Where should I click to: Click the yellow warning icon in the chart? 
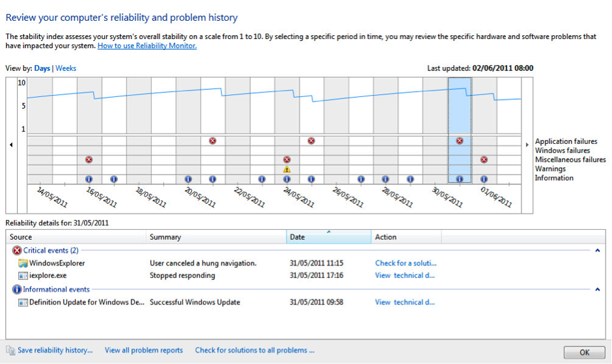tap(286, 169)
